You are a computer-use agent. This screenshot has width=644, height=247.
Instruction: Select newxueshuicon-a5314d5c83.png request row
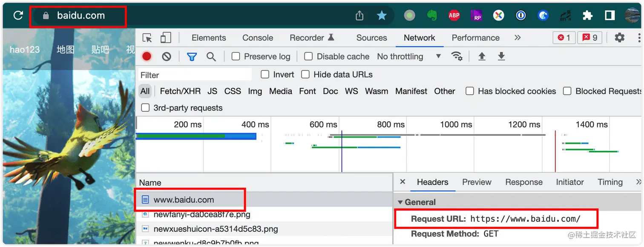264,229
